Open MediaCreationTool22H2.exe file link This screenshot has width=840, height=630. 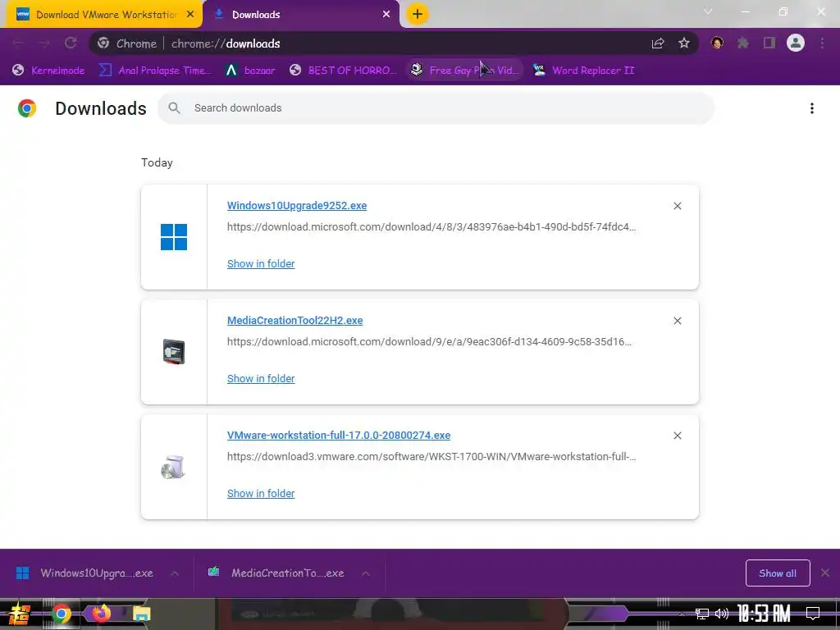pos(294,321)
